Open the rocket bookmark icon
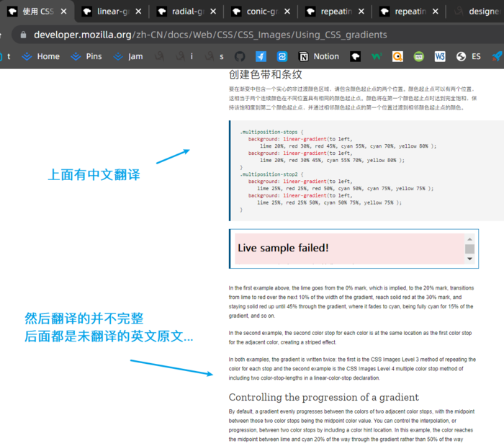This screenshot has height=446, width=504. [497, 57]
